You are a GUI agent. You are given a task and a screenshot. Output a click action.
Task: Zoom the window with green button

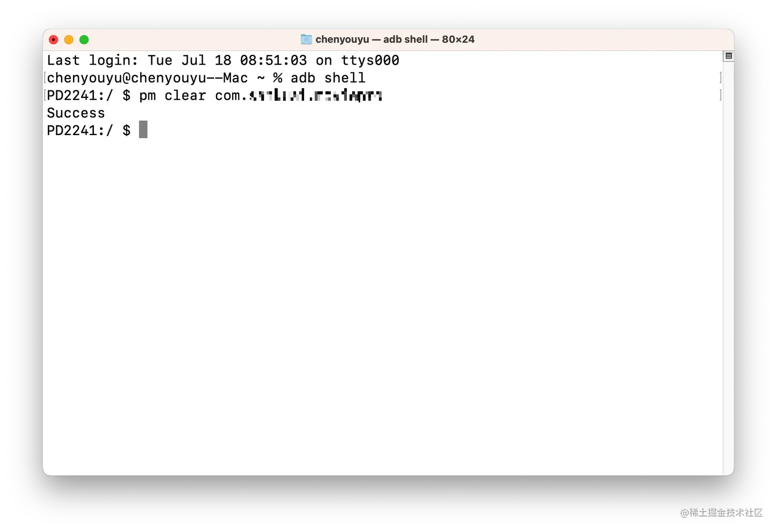tap(84, 40)
